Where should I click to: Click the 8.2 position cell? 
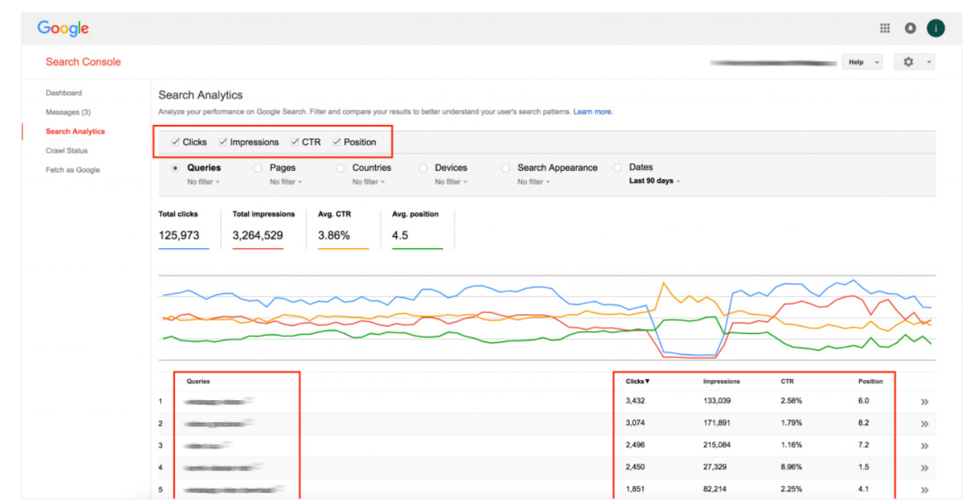[x=864, y=424]
